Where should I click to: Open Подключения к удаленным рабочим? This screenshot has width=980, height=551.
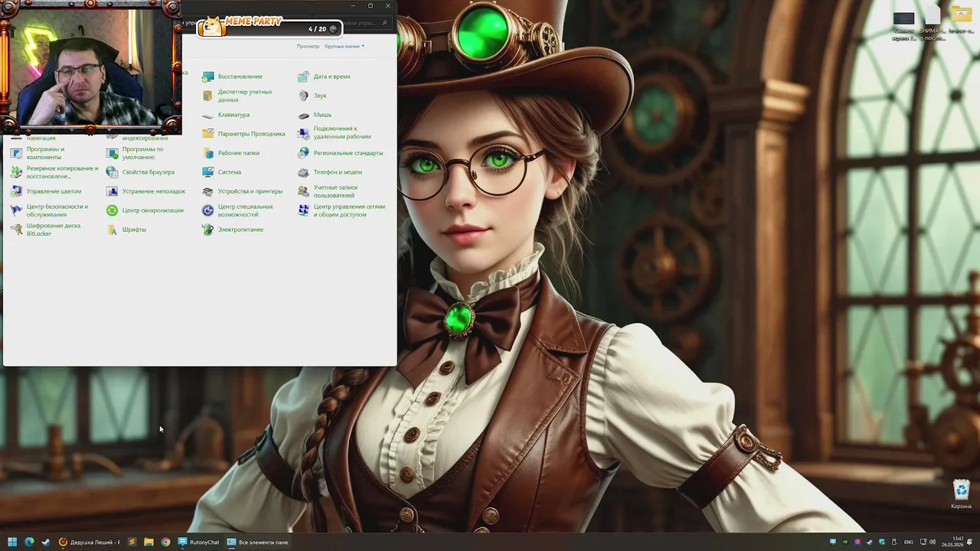point(335,132)
